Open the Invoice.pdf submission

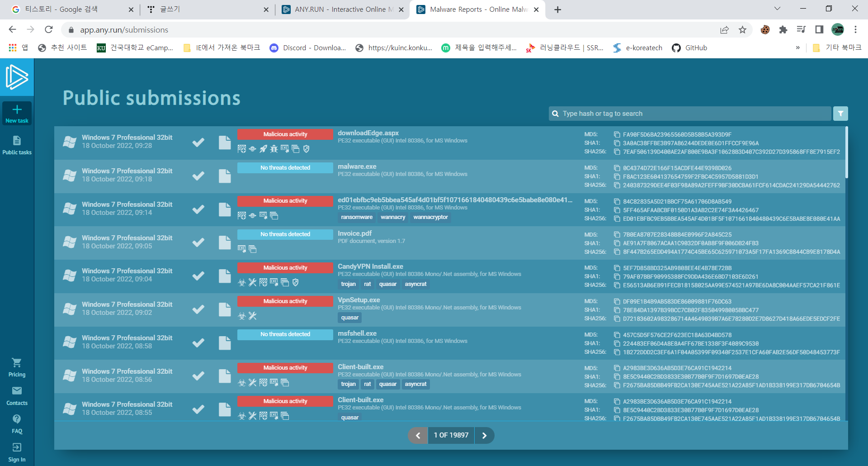354,233
